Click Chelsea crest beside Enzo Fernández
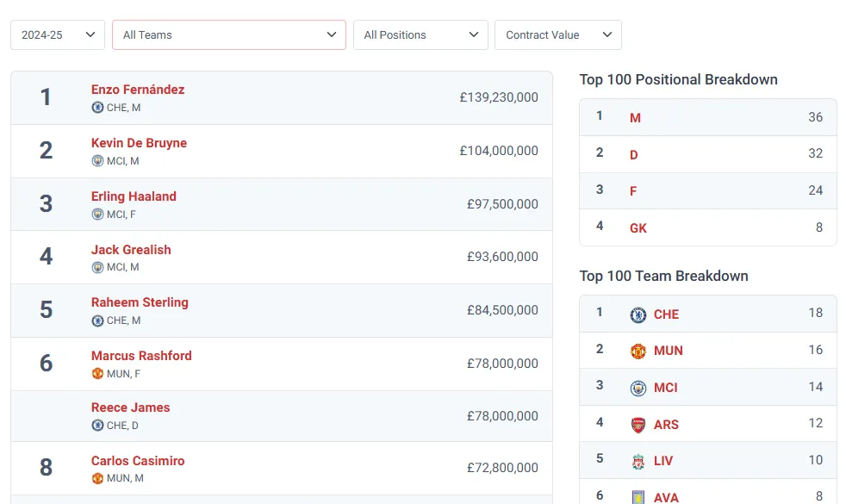The width and height of the screenshot is (846, 504). point(97,108)
